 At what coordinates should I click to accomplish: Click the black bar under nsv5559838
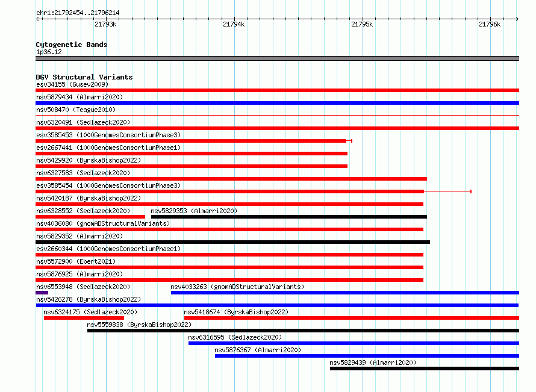(x=303, y=331)
